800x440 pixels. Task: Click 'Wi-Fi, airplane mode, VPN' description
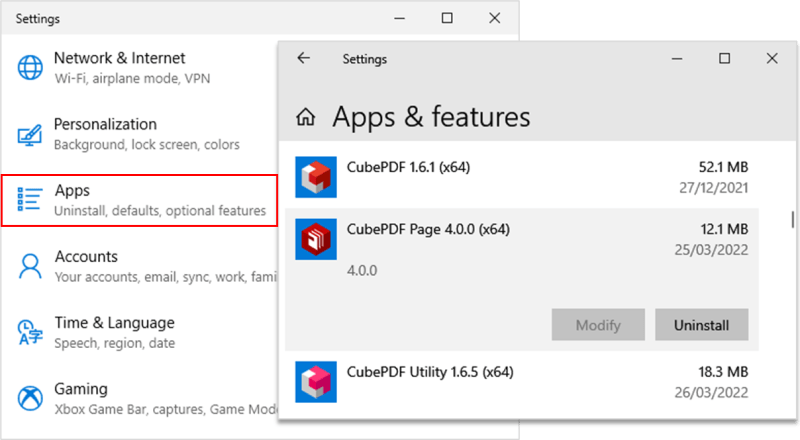click(x=133, y=79)
